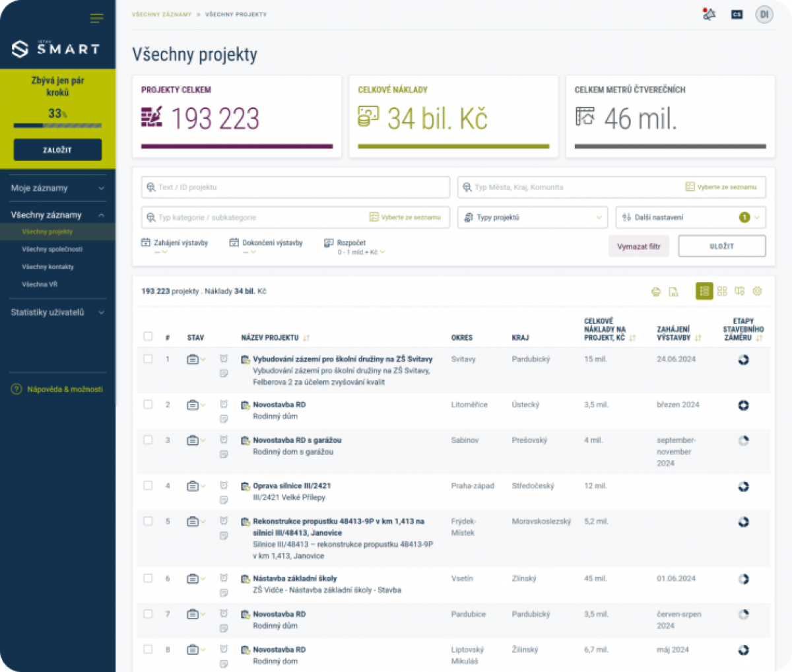Click the Text / ID projektu search field
The width and height of the screenshot is (792, 672).
(296, 187)
